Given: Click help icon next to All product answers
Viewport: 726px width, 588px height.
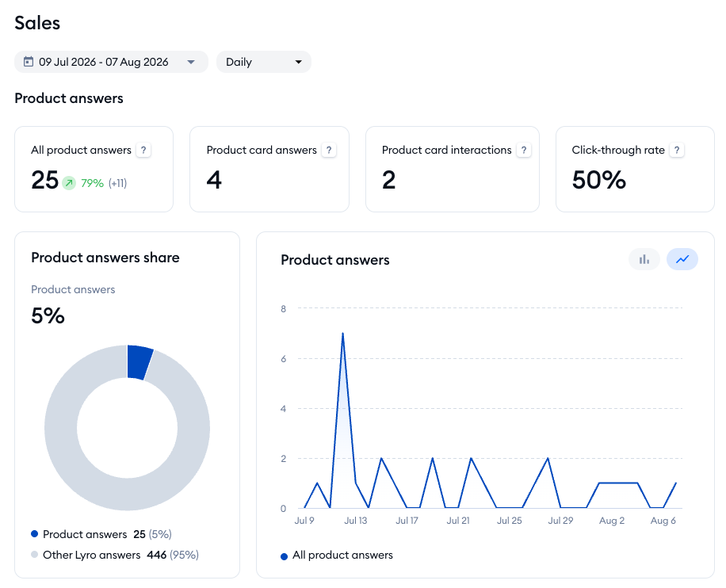Looking at the screenshot, I should (143, 150).
